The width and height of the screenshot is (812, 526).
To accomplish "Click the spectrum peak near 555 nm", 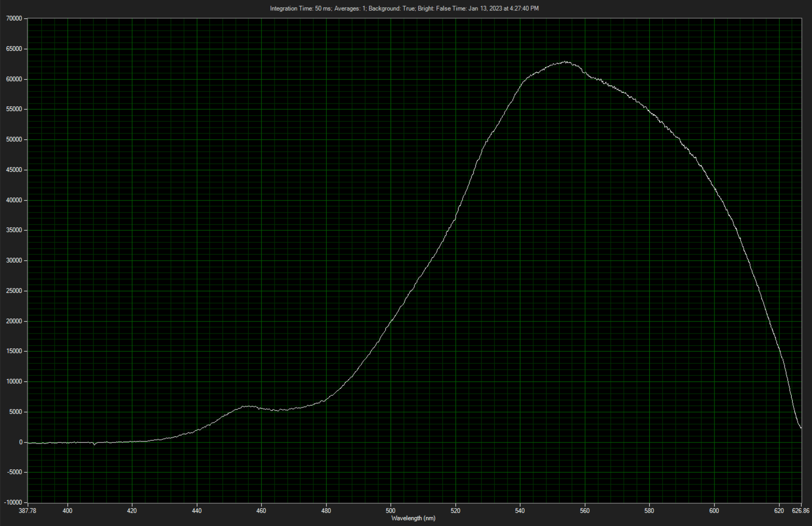I will click(565, 62).
